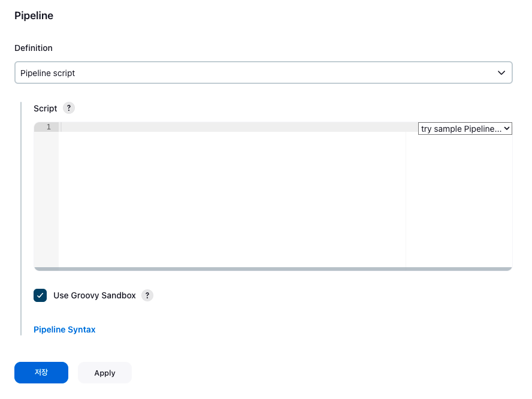
Task: Uncheck the Use Groovy Sandbox checkbox
Action: pyautogui.click(x=40, y=295)
